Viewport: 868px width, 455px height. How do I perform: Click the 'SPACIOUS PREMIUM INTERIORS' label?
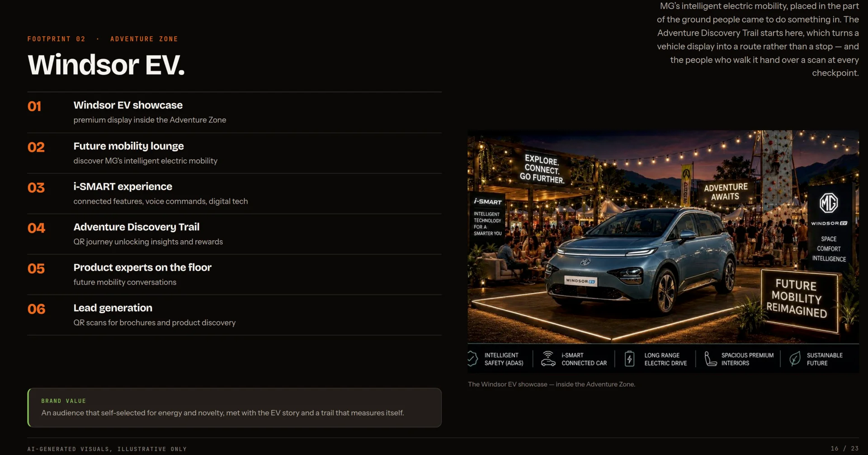point(747,359)
